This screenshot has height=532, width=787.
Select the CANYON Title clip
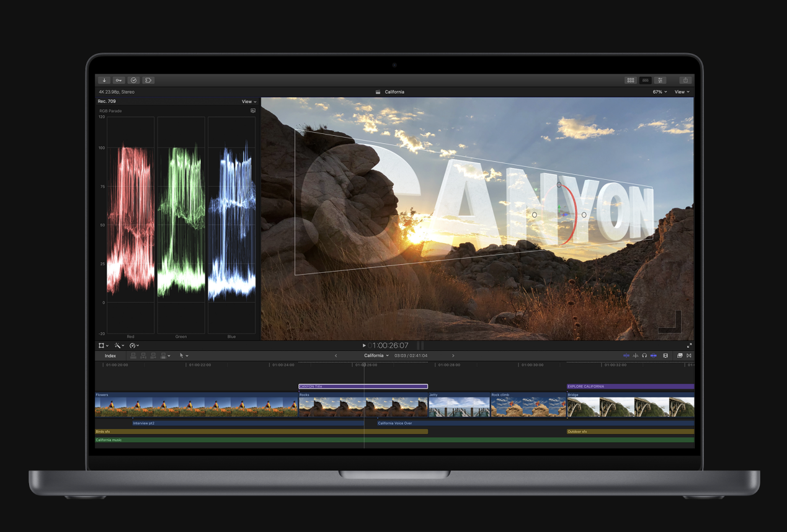363,386
